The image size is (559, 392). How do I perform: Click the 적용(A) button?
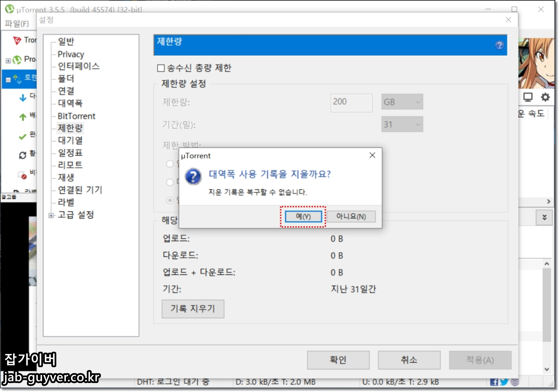tap(480, 360)
